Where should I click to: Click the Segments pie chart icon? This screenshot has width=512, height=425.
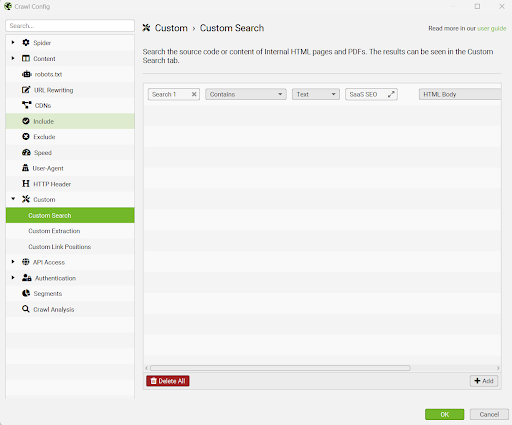click(26, 293)
